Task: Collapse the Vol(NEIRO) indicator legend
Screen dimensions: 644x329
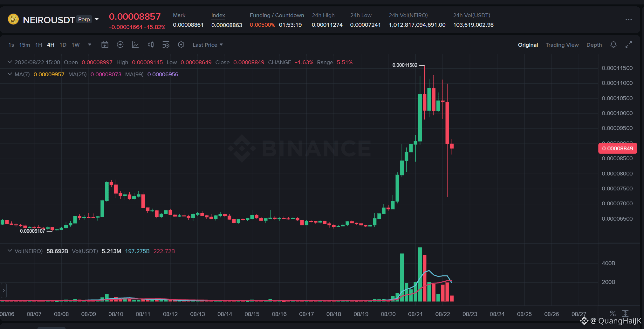Action: (x=10, y=251)
